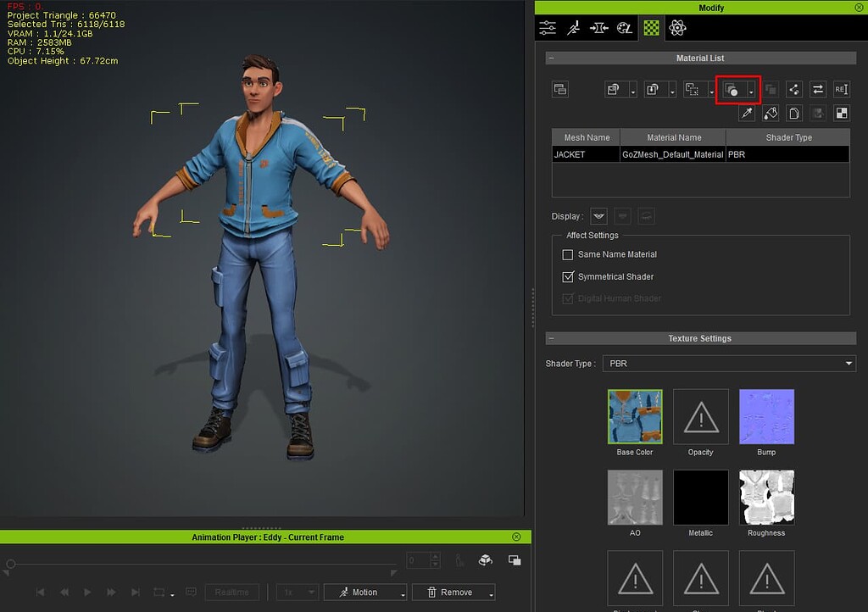Select the eyedropper material picker
Screen dimensions: 868x612
pos(747,113)
